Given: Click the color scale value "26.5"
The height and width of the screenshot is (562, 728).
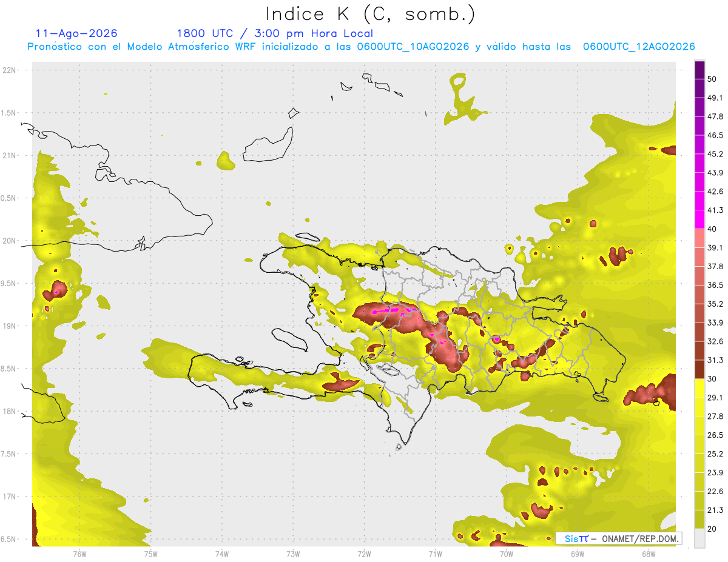Looking at the screenshot, I should 715,435.
